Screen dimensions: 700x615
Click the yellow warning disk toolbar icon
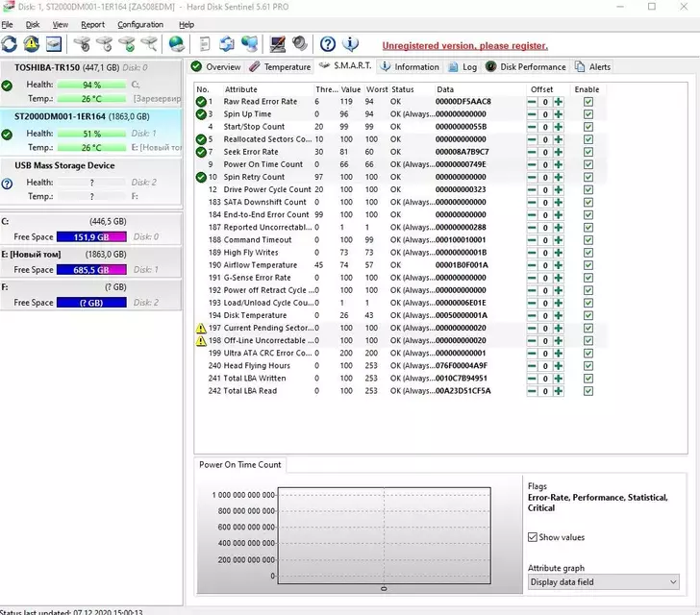[31, 44]
